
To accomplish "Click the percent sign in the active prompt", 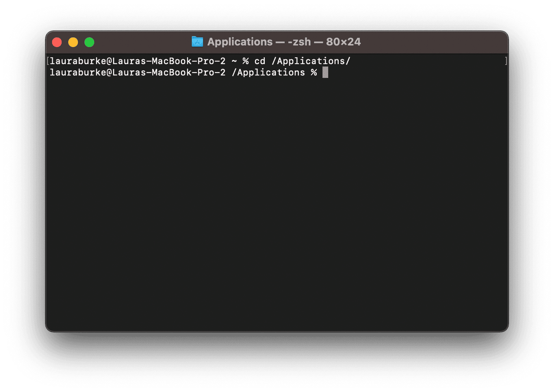I will [x=313, y=72].
